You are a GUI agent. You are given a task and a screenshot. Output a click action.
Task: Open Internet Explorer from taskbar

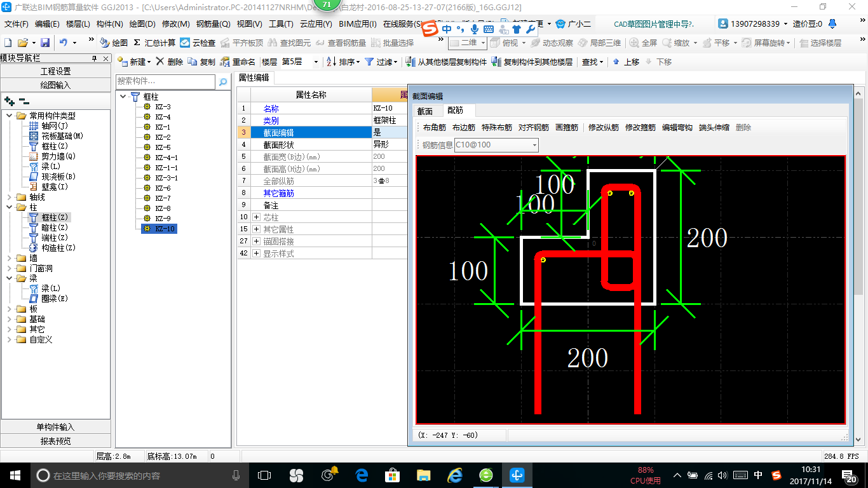pos(454,475)
